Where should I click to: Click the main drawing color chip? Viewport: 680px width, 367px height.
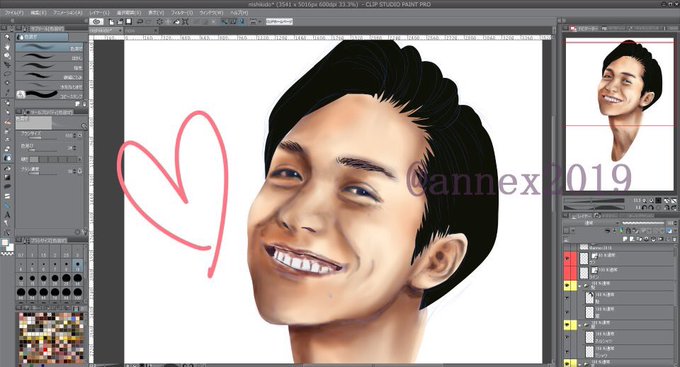[x=4, y=242]
